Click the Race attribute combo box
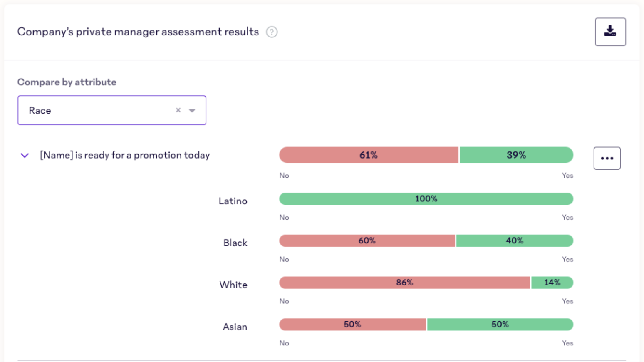This screenshot has height=362, width=644. pyautogui.click(x=112, y=110)
